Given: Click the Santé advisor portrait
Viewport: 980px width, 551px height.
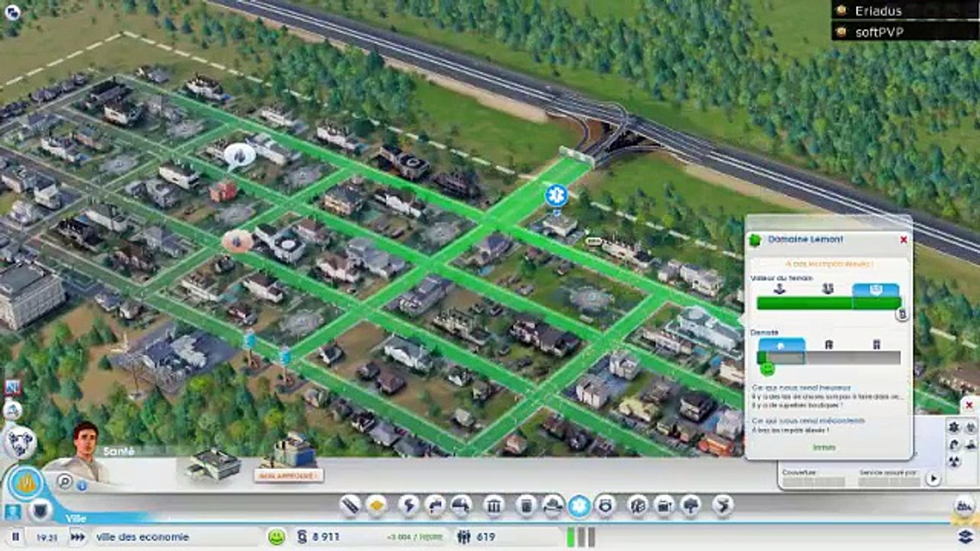Looking at the screenshot, I should click(87, 452).
